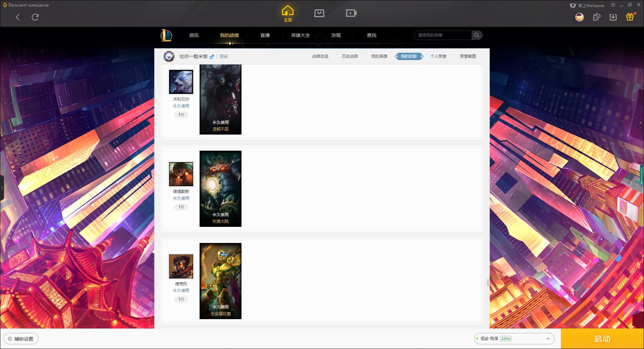Open the 祖安 电信 server dropdown

coord(514,339)
